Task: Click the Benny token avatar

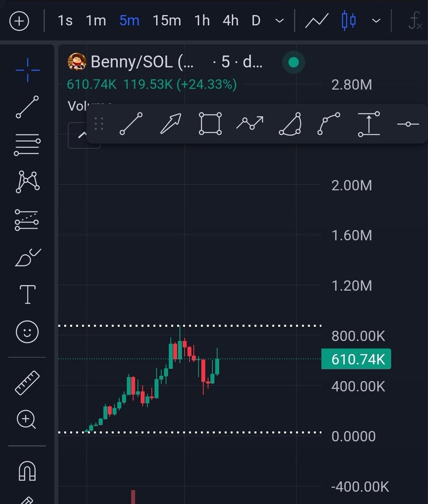Action: coord(77,62)
